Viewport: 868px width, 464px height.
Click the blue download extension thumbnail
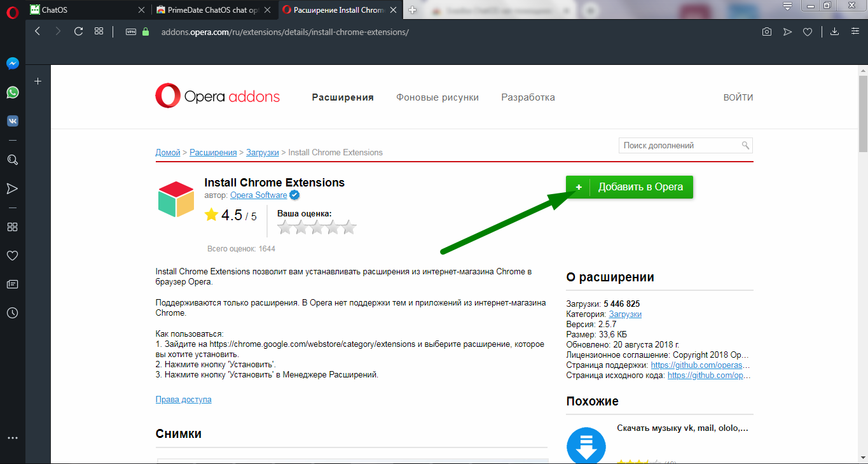tap(586, 446)
